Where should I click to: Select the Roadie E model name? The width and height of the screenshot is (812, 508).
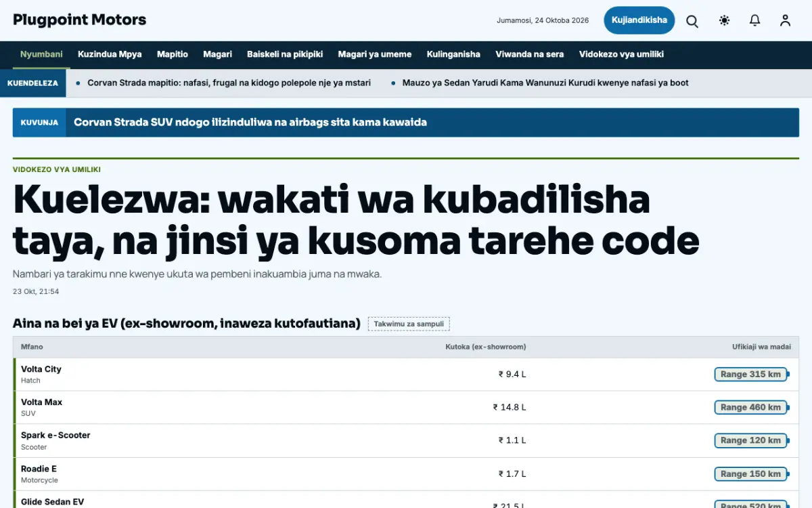[39, 469]
